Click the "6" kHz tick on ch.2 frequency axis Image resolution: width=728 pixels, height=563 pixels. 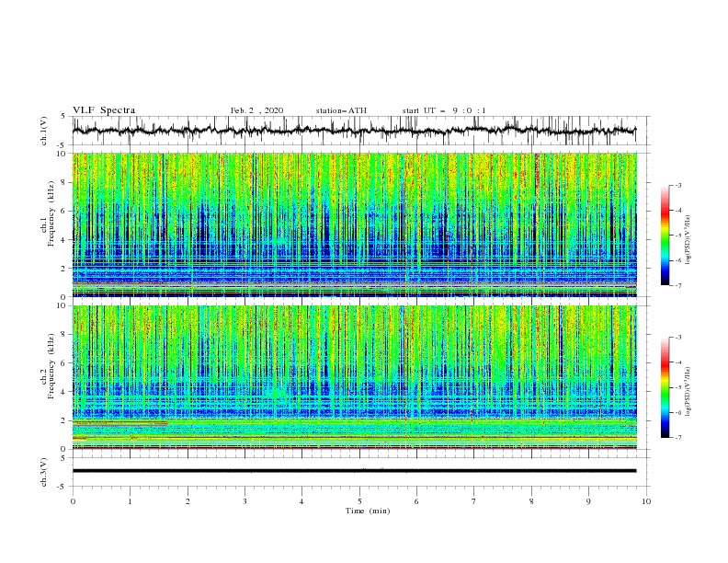coord(65,363)
